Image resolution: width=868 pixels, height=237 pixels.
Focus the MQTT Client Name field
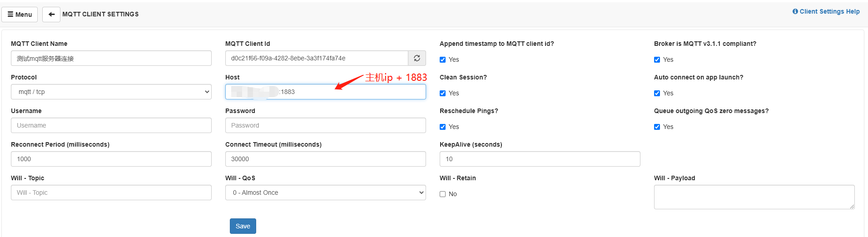[111, 58]
